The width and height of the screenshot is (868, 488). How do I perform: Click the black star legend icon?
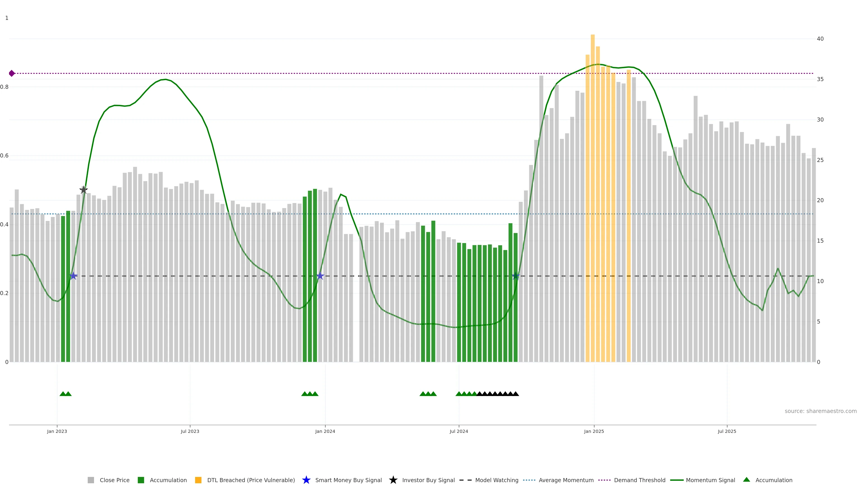click(x=393, y=480)
